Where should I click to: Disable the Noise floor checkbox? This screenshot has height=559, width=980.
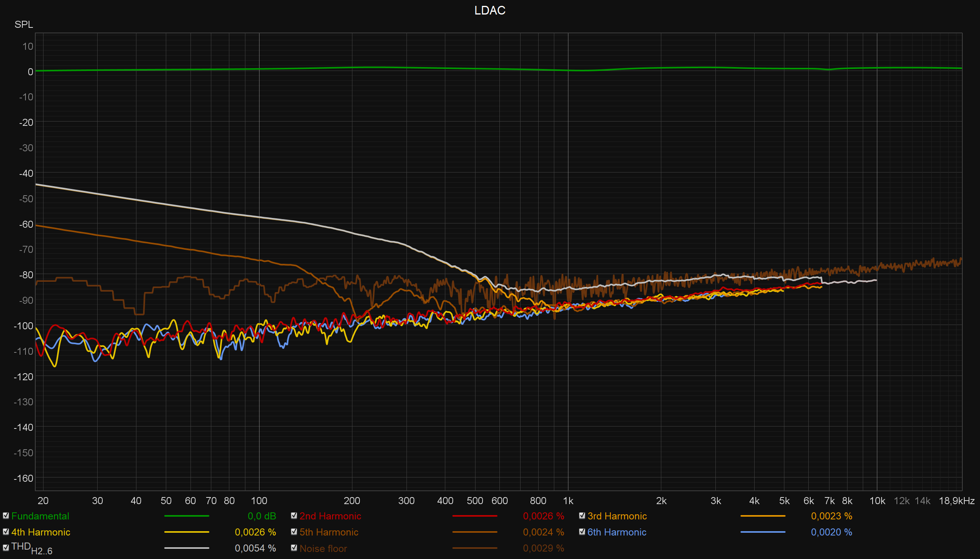tap(294, 548)
